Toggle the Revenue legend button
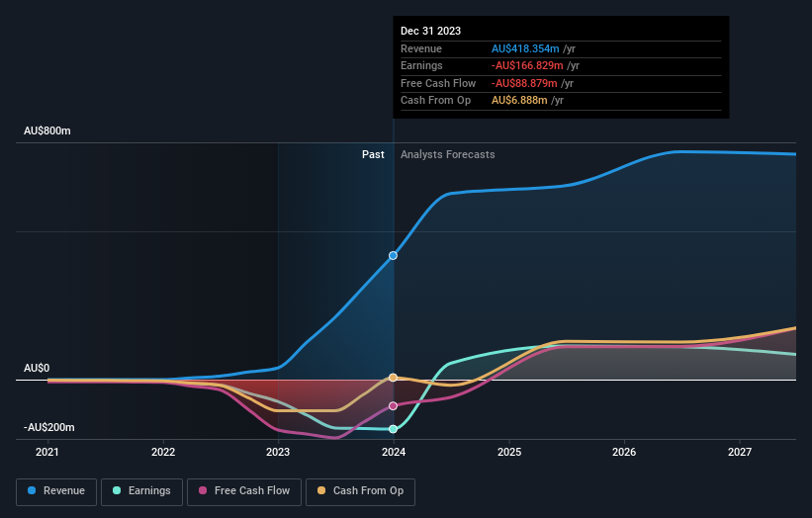 (x=56, y=491)
